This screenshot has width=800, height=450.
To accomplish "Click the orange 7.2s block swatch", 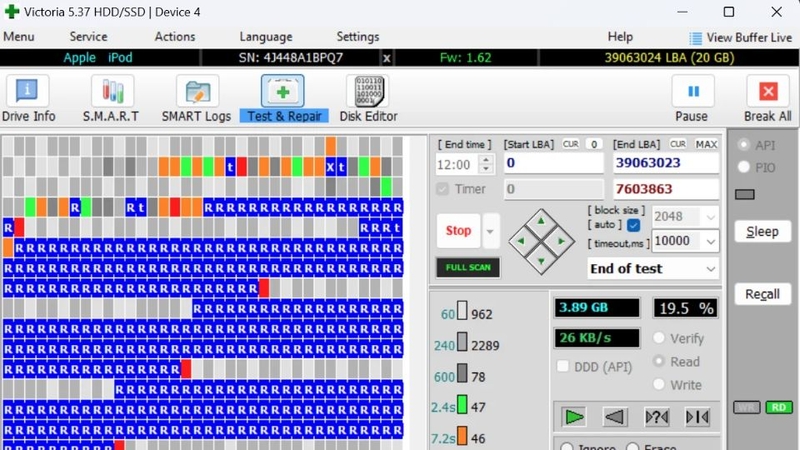I will 462,435.
